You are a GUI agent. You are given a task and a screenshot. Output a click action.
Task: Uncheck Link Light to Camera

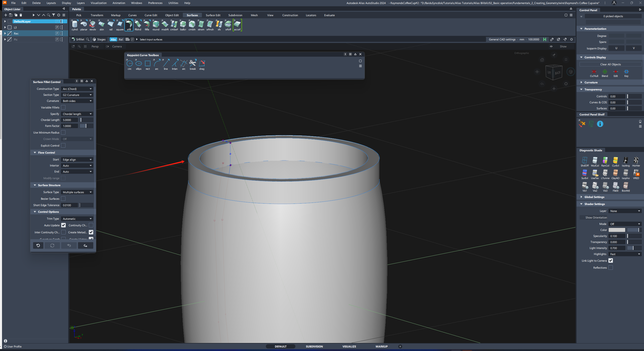611,260
